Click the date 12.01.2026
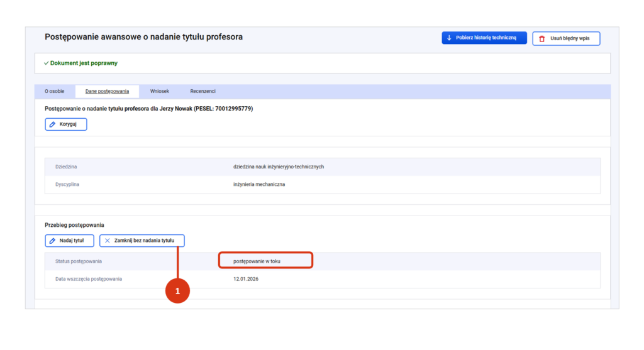The width and height of the screenshot is (644, 350). point(245,278)
